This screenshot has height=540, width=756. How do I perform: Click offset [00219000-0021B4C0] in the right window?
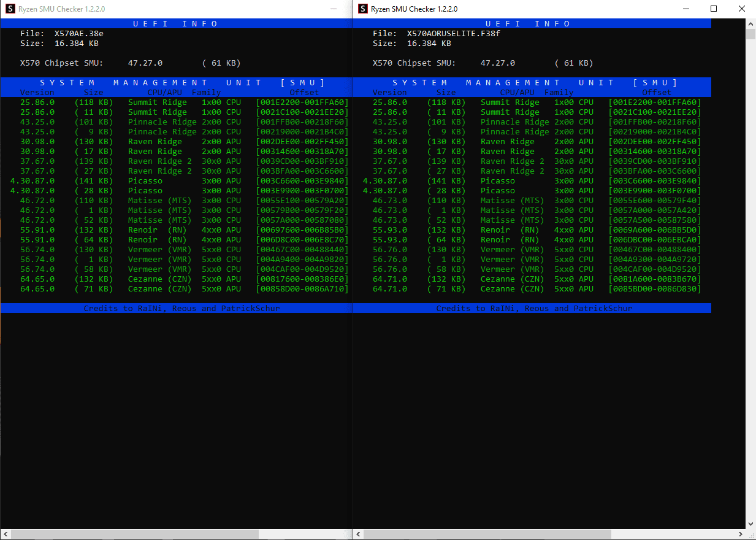[x=655, y=132]
